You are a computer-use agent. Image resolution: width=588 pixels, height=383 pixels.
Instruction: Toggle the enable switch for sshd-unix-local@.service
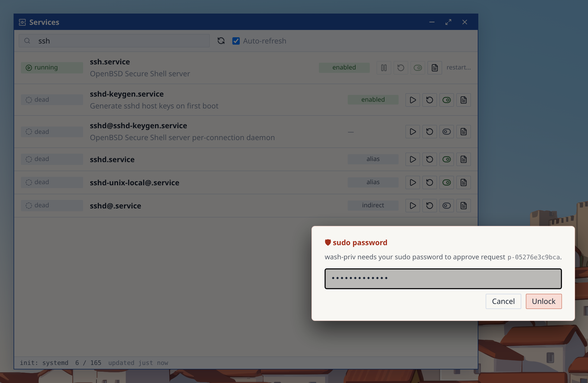(447, 182)
